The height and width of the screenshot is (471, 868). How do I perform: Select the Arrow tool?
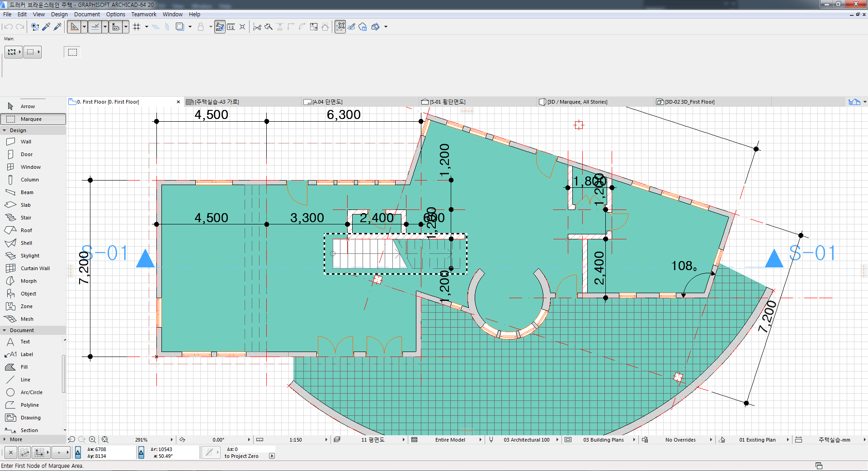point(33,106)
